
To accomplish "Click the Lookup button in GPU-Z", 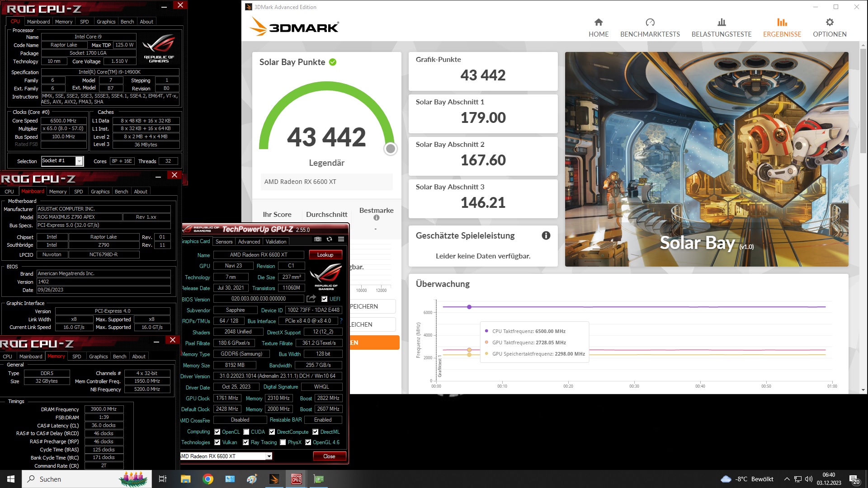I will click(325, 255).
